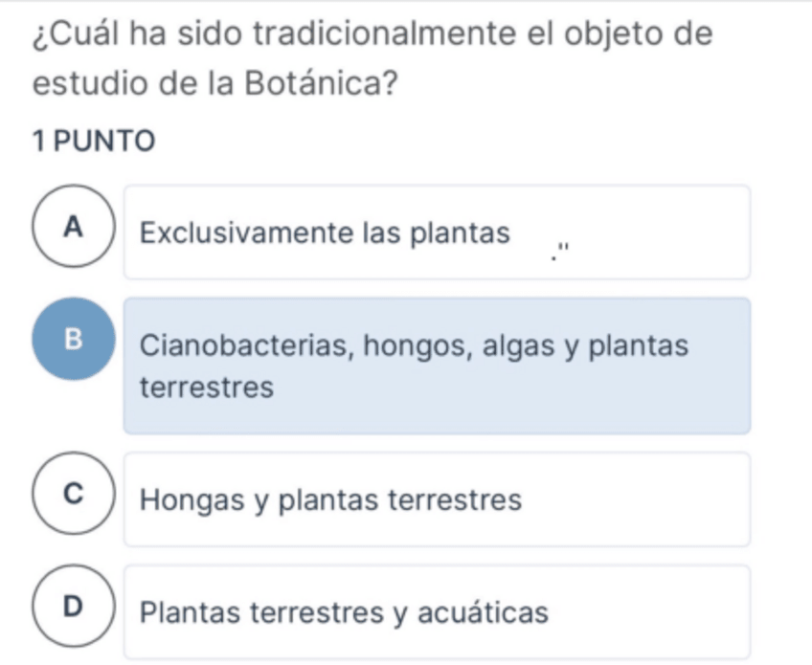The width and height of the screenshot is (812, 665).
Task: Select answer box 'Hongas y plantas terrestres'
Action: [437, 499]
